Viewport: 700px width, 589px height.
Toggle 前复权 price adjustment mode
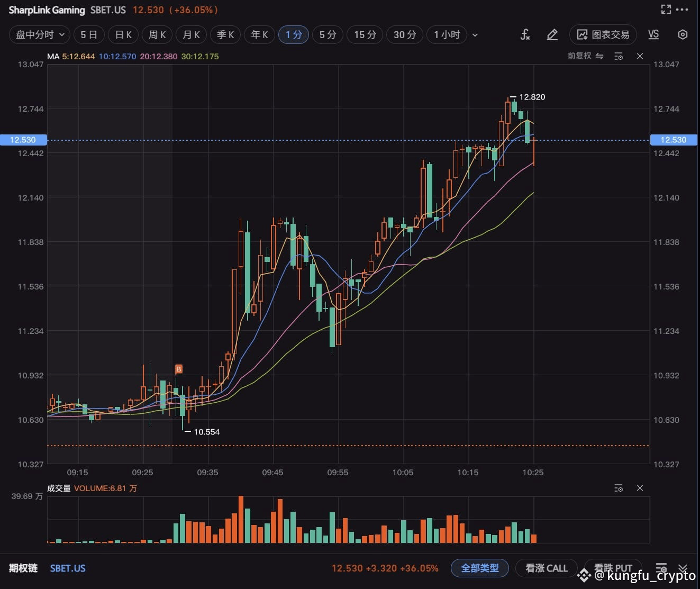(x=585, y=56)
